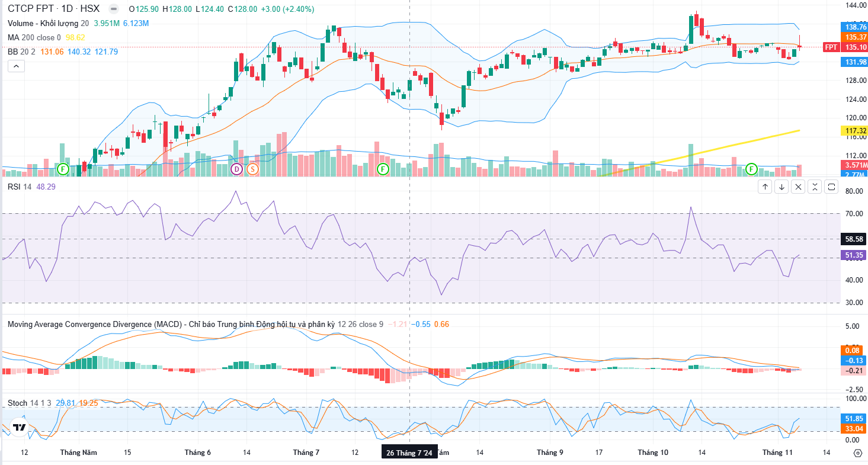Image resolution: width=868 pixels, height=465 pixels.
Task: Click Tháng 9 on the time axis
Action: pos(550,453)
